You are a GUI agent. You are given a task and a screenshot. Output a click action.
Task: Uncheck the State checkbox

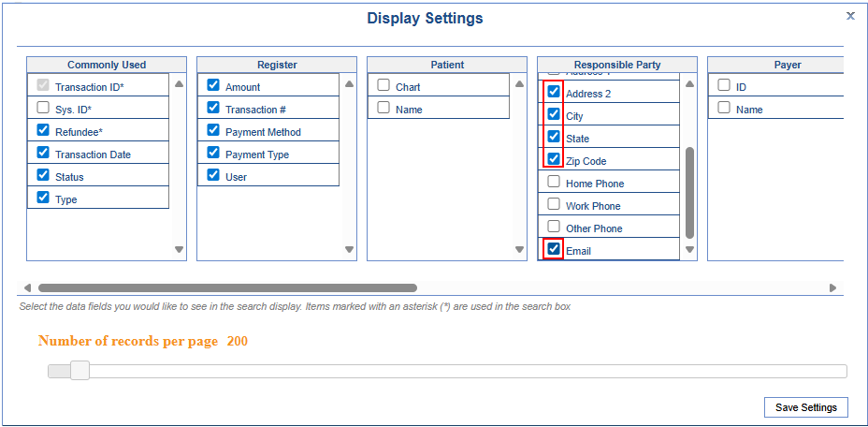[554, 137]
